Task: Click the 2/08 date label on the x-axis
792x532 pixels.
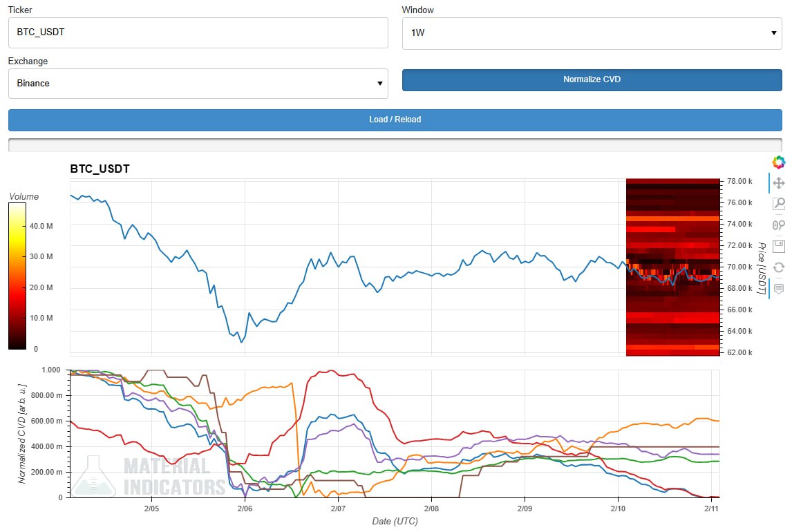Action: (431, 509)
